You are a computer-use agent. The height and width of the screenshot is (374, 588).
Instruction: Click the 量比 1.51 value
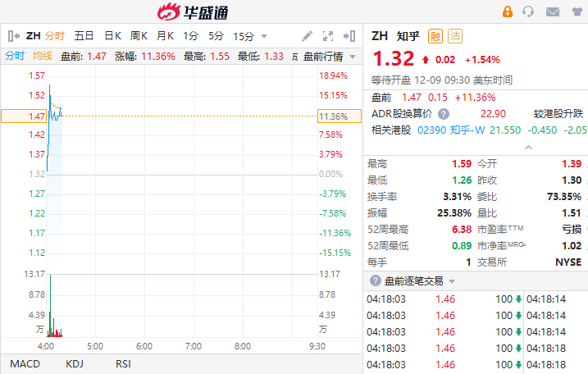[572, 213]
